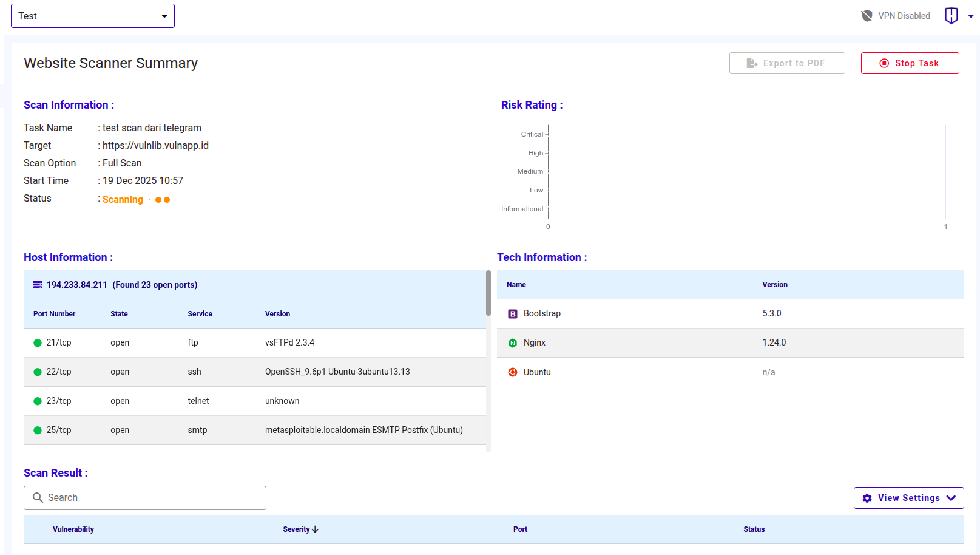Click the Host Information table scrollbar

[x=488, y=293]
